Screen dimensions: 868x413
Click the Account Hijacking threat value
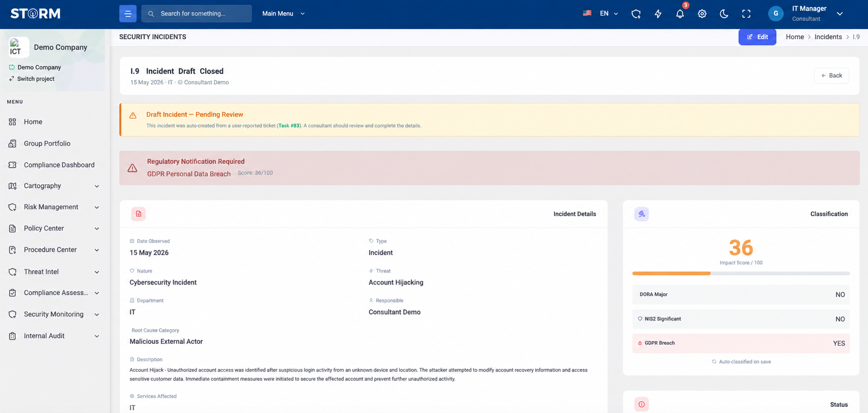(x=396, y=282)
